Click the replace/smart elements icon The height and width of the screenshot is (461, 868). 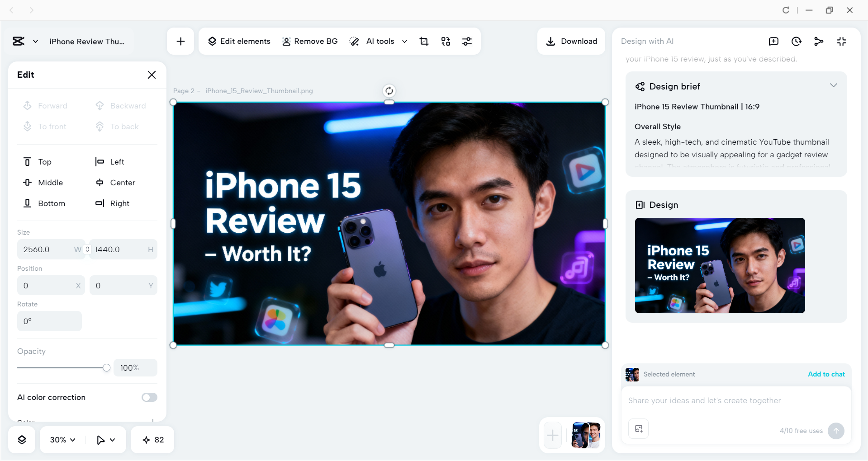coord(446,42)
